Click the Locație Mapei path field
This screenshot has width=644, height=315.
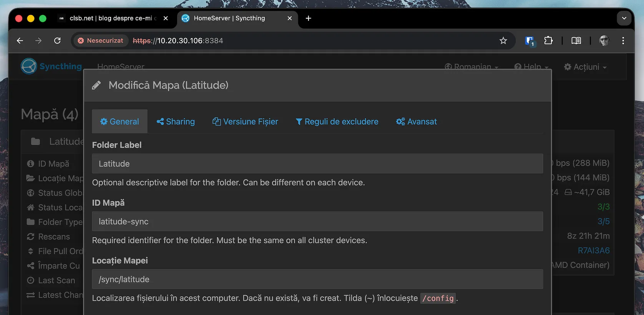(x=317, y=279)
